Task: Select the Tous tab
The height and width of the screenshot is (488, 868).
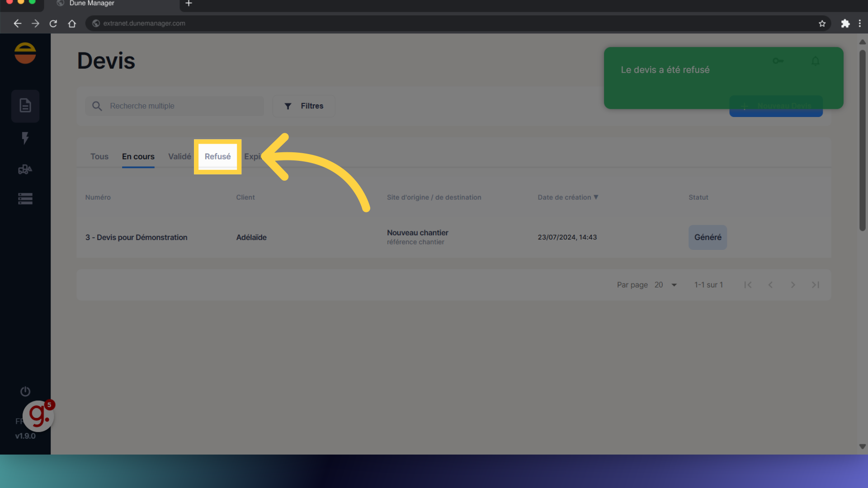Action: click(99, 156)
